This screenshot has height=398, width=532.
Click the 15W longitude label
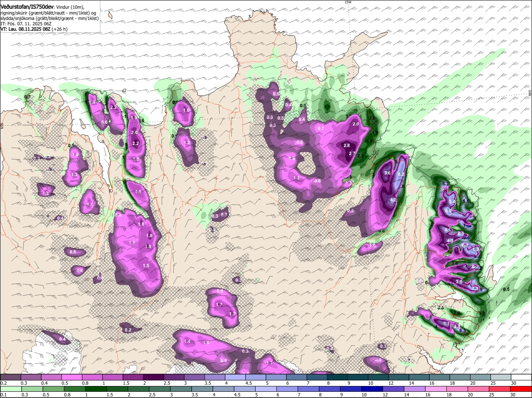coord(348,2)
